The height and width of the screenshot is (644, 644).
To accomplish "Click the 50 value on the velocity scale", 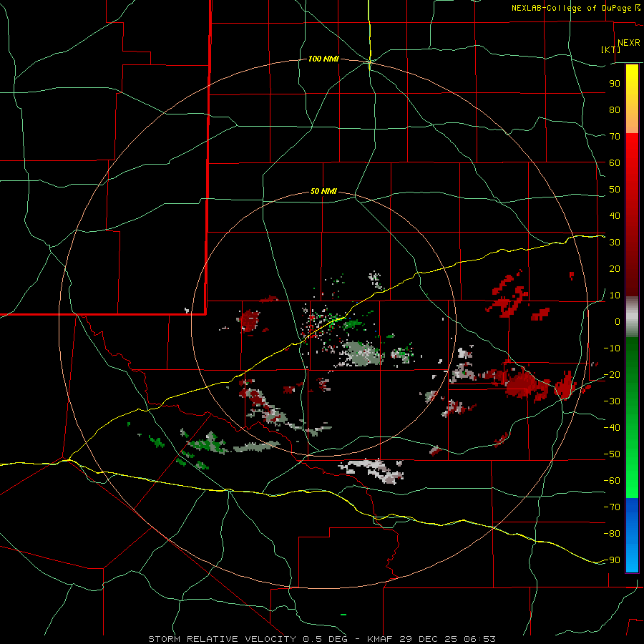I will point(615,190).
